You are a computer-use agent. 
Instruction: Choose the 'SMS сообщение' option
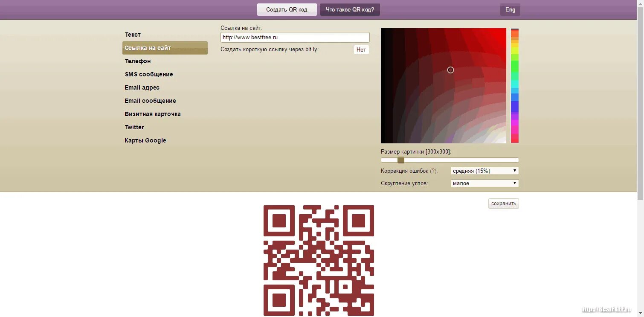[149, 74]
